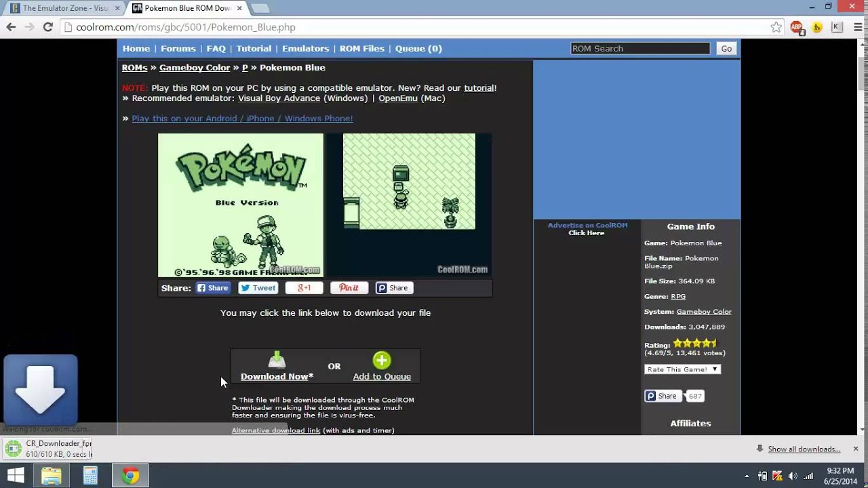Click Show all downloads link
868x488 pixels.
(804, 449)
